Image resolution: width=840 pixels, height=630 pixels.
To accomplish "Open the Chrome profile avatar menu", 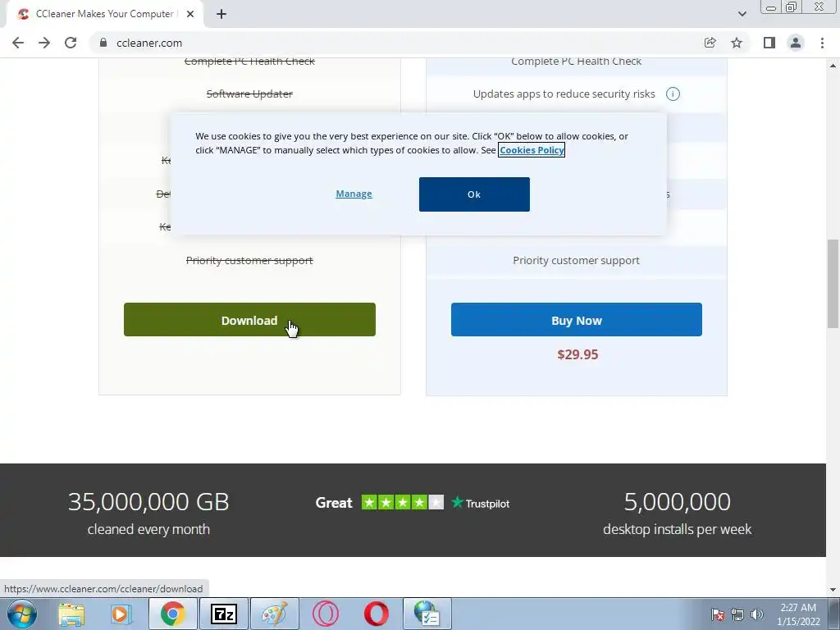I will (796, 43).
